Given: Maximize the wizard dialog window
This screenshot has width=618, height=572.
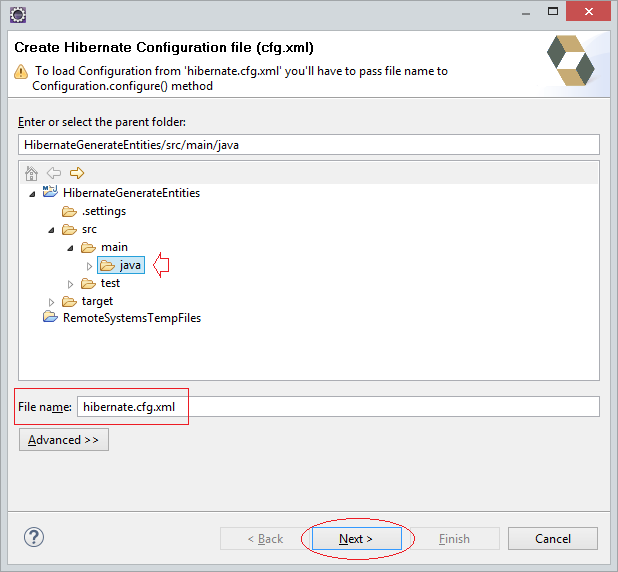Looking at the screenshot, I should pyautogui.click(x=553, y=11).
